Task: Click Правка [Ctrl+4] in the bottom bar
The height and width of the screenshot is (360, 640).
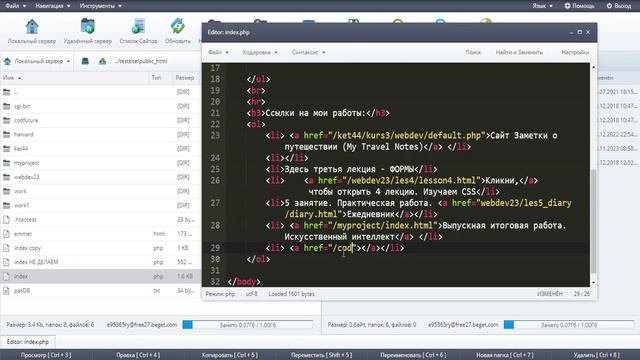Action: [x=138, y=355]
